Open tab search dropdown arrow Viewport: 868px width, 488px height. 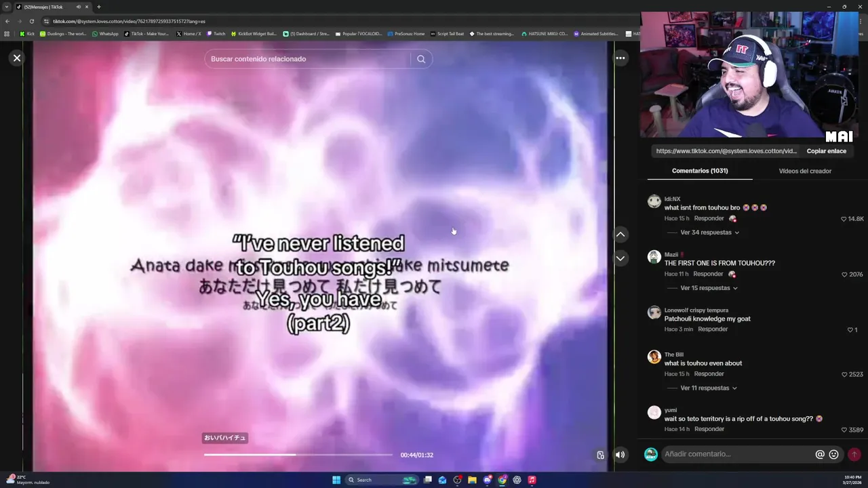point(7,7)
